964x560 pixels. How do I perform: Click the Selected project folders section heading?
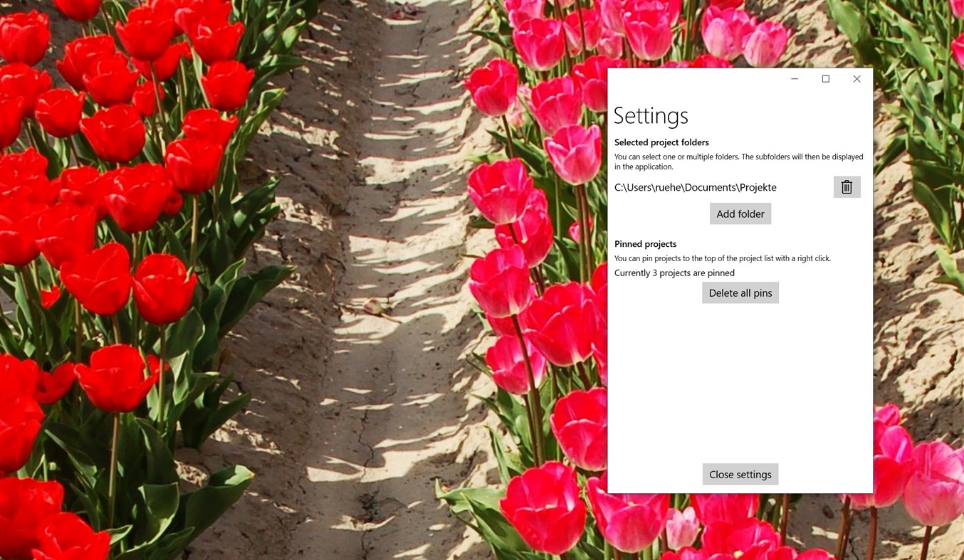click(661, 142)
